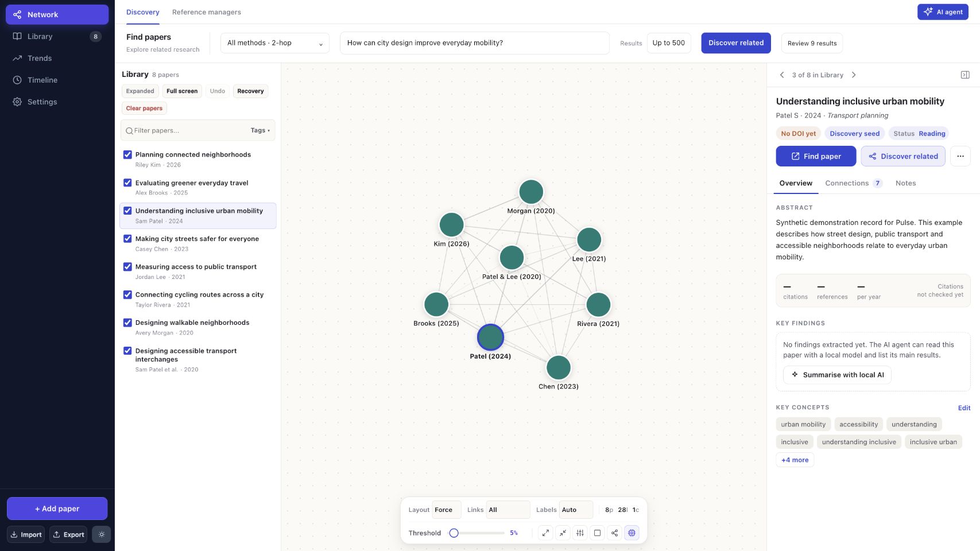
Task: Open Settings from the sidebar
Action: point(57,102)
